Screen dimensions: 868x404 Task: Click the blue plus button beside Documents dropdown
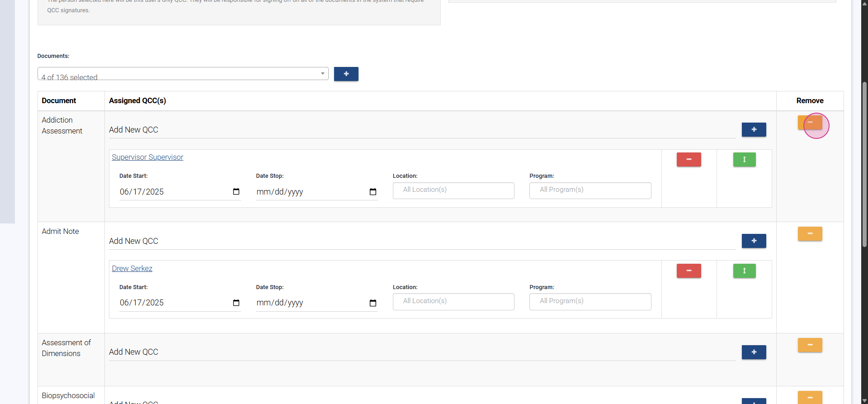pyautogui.click(x=346, y=74)
